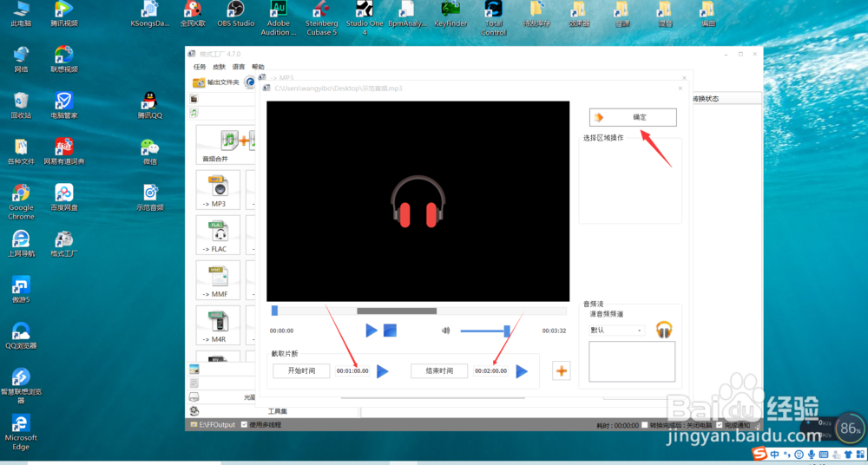Expand the audio category music-note tab
This screenshot has height=465, width=868.
tap(194, 113)
